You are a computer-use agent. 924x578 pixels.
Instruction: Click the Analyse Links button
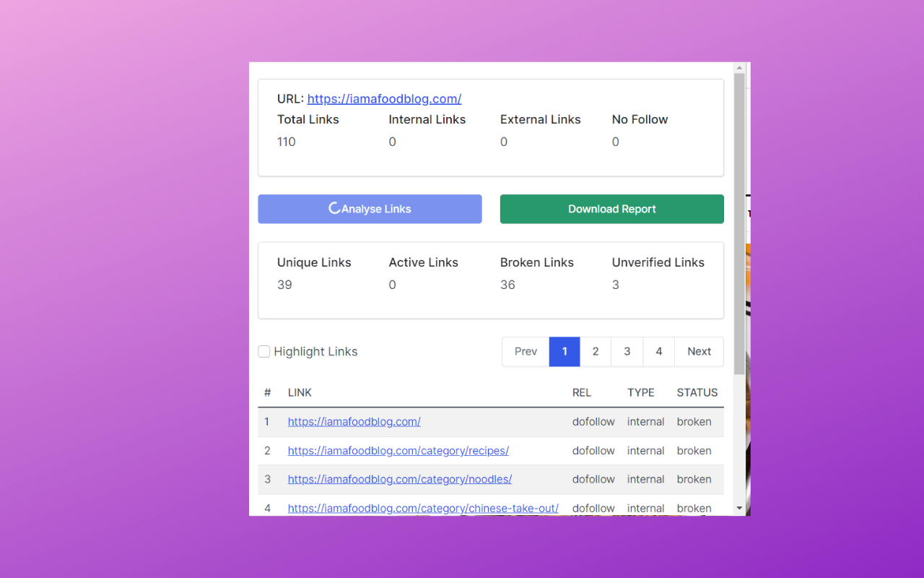(x=370, y=208)
